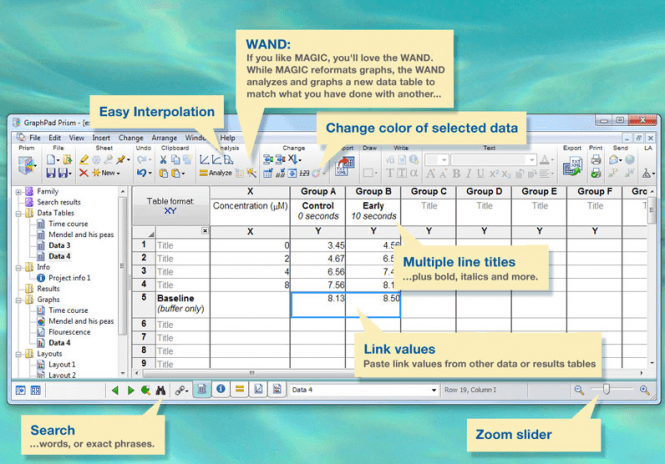Image resolution: width=665 pixels, height=464 pixels.
Task: Click the 123 number format icon
Action: coord(305,173)
